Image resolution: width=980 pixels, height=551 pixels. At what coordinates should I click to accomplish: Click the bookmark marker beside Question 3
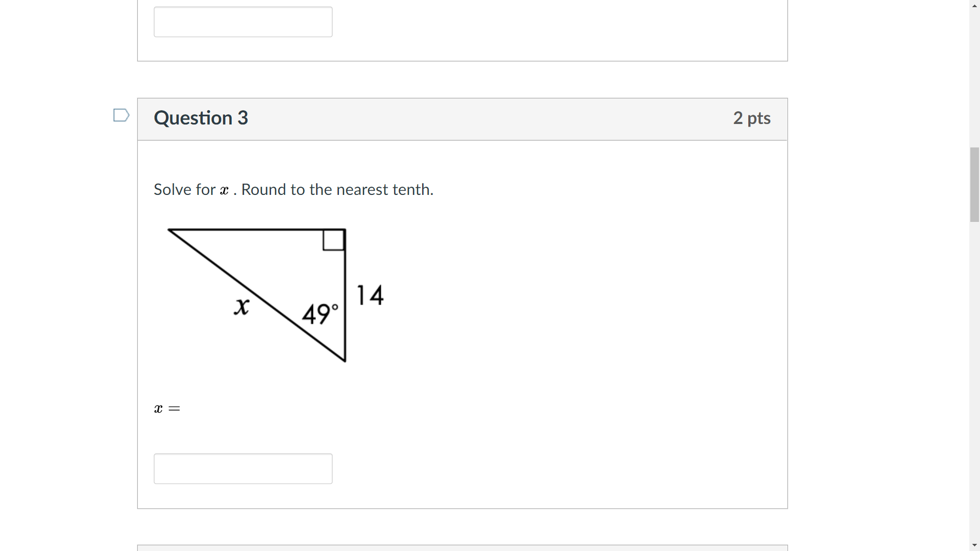pos(121,115)
